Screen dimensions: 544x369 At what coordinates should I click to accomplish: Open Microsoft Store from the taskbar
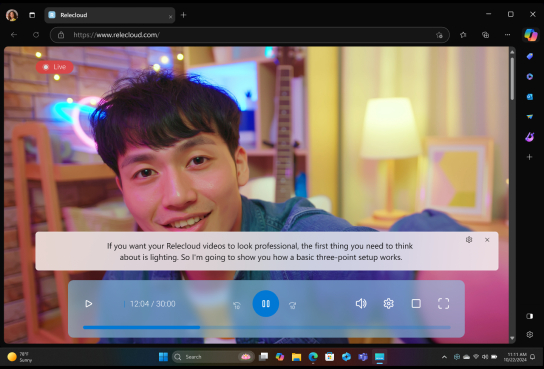(x=330, y=357)
